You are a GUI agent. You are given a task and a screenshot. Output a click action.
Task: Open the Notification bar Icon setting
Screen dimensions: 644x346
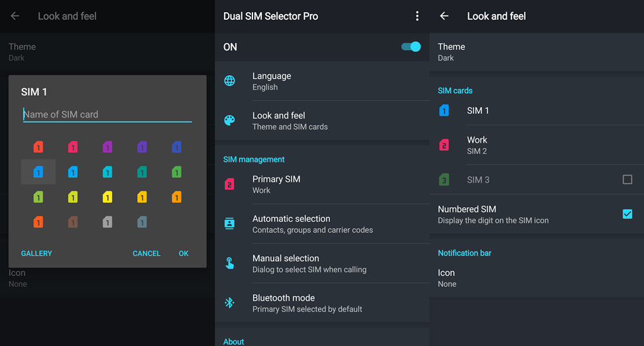[x=536, y=278]
